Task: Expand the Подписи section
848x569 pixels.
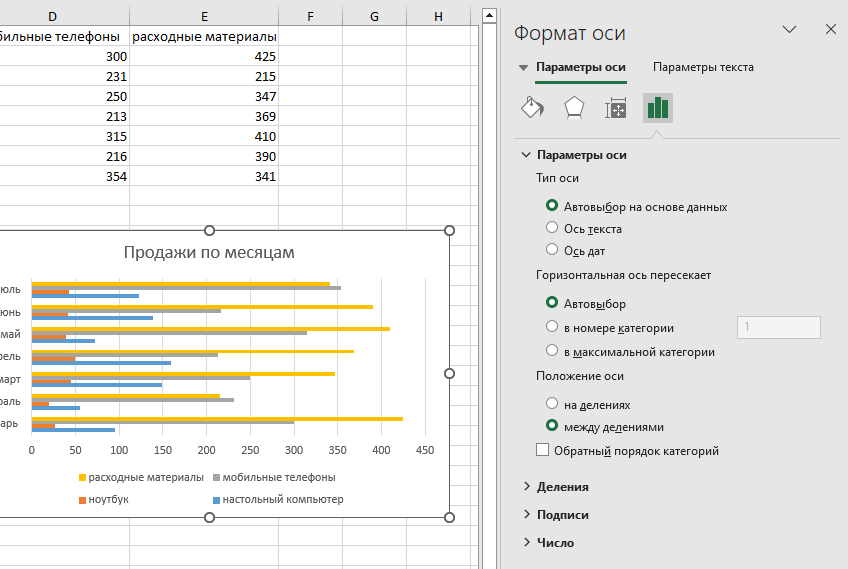Action: coord(527,515)
